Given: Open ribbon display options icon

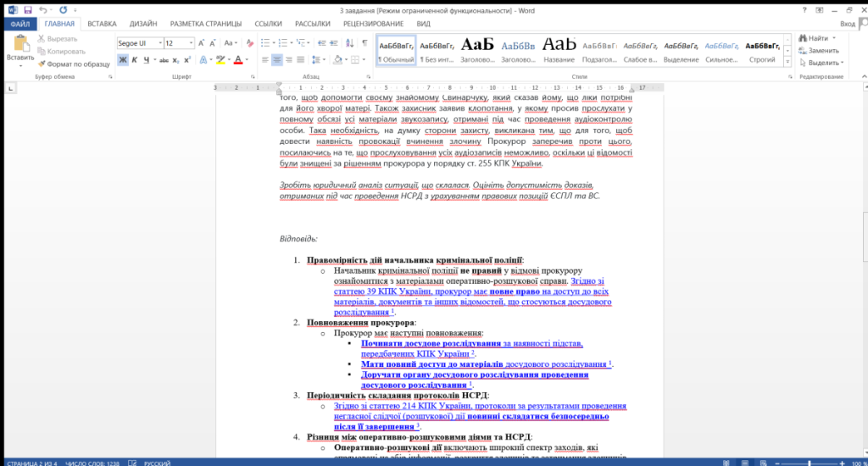Looking at the screenshot, I should [x=820, y=10].
